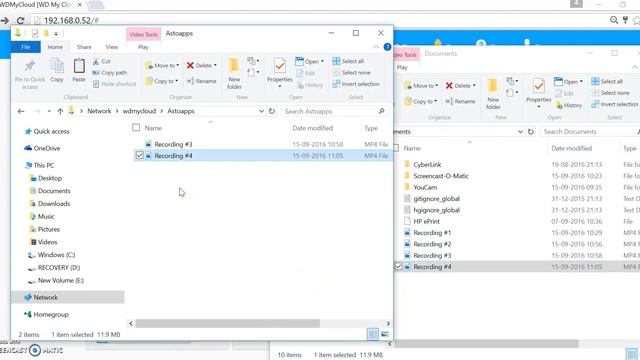Go up one folder level in Astoapps
640x360 pixels.
point(60,111)
